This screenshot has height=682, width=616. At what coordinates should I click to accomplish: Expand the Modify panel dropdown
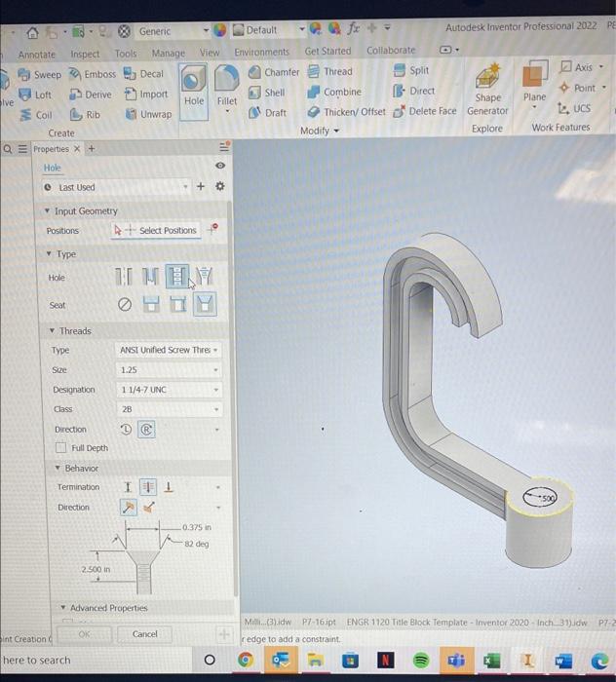[x=320, y=131]
